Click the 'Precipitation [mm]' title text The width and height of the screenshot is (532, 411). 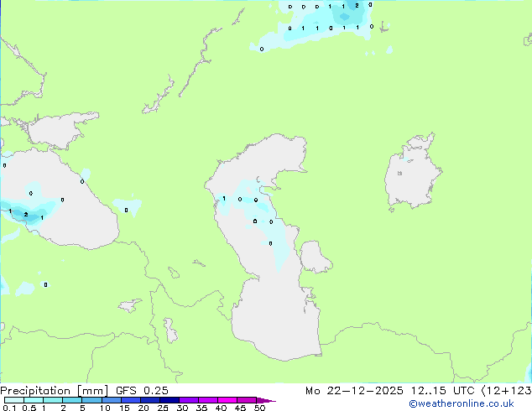tap(54, 391)
